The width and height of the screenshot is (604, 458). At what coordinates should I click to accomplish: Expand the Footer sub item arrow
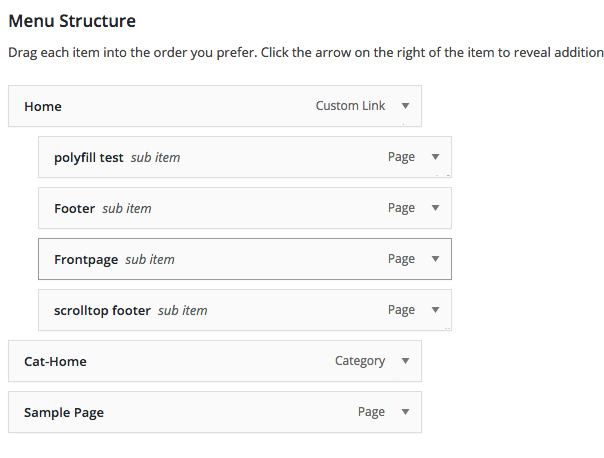pos(435,208)
